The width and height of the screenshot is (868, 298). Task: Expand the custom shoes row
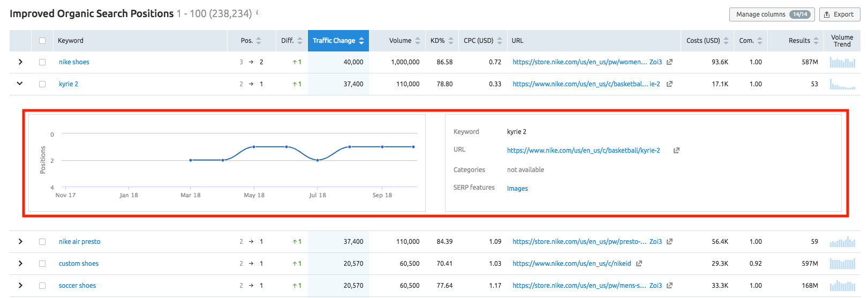(x=20, y=264)
